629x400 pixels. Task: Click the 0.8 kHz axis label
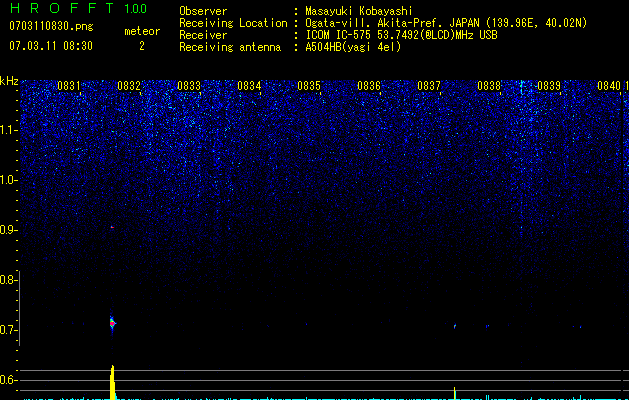coord(8,280)
